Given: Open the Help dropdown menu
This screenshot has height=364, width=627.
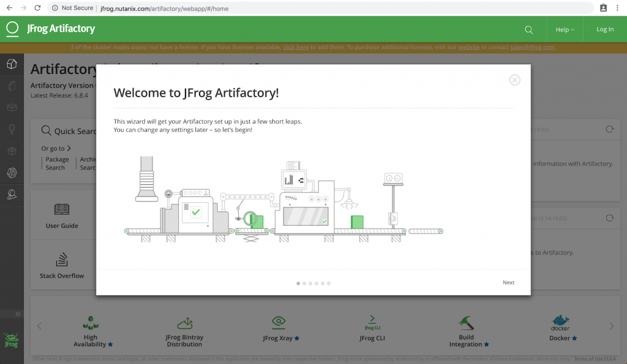Looking at the screenshot, I should [565, 29].
